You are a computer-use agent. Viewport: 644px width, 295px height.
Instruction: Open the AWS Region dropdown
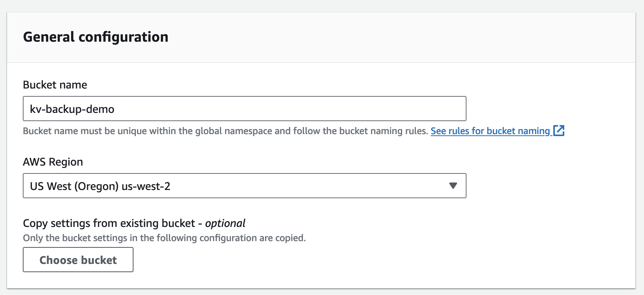click(245, 186)
